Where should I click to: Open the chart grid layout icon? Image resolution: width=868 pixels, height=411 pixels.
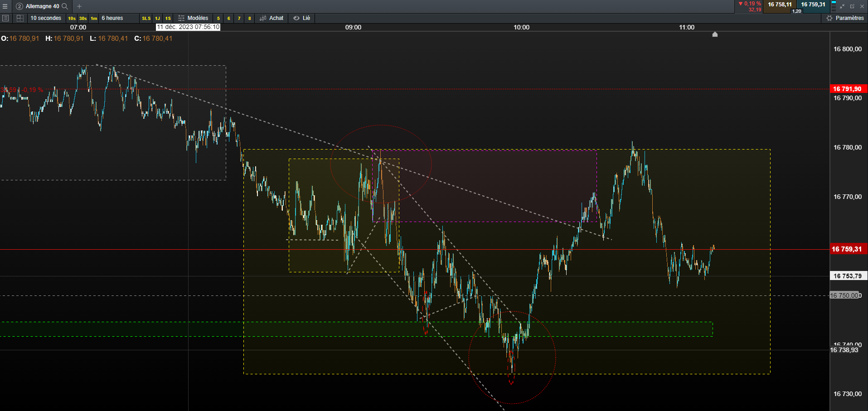[x=20, y=18]
